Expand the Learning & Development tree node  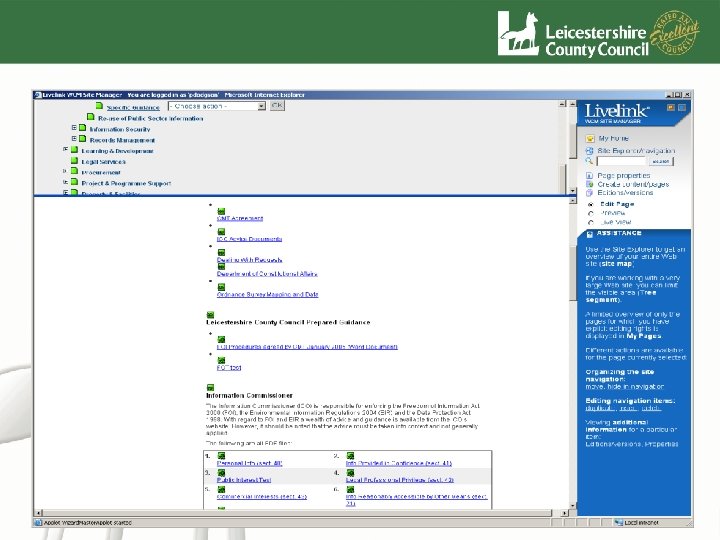[65, 149]
